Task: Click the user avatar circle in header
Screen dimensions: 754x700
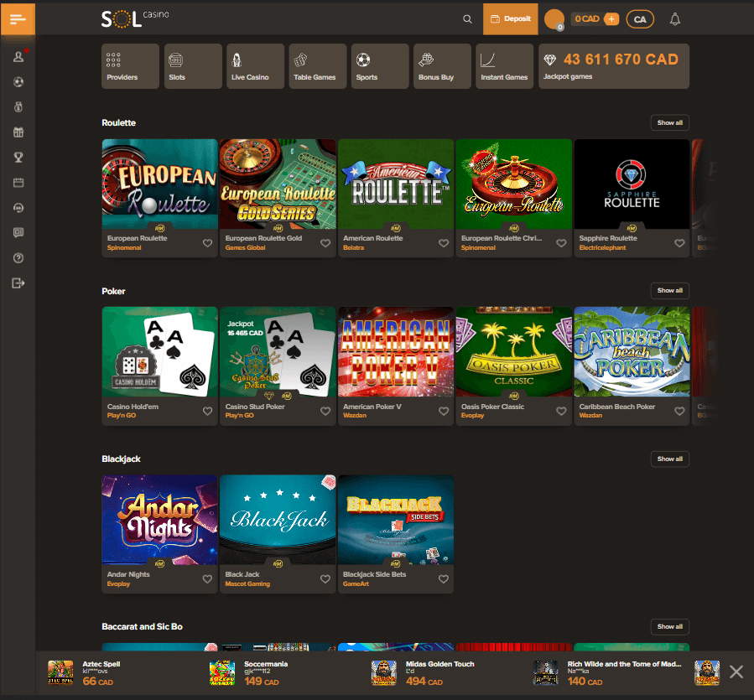Action: pos(554,19)
